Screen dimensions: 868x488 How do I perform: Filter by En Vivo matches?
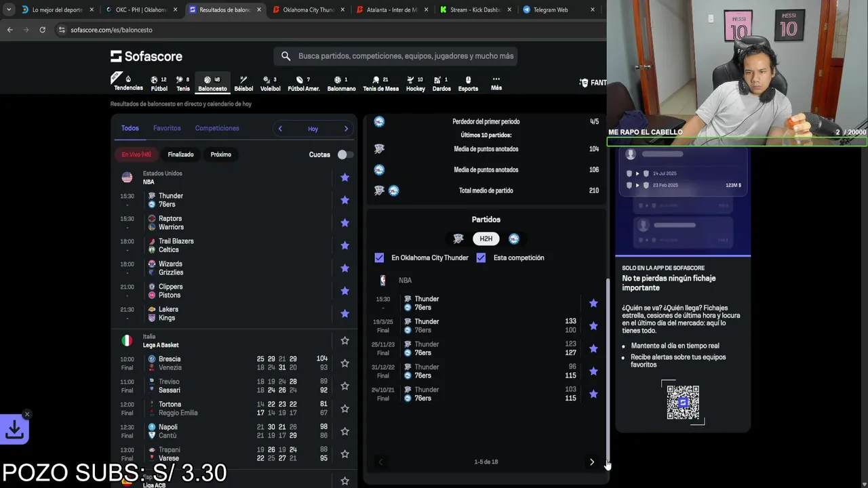coord(136,155)
